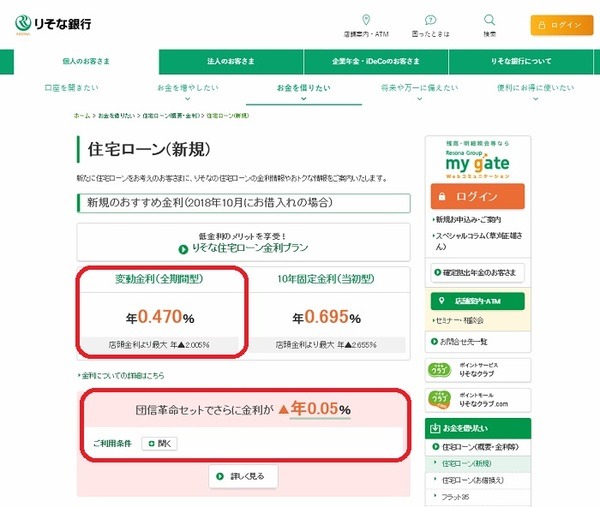Open the 困ったときは help bubble icon
Screen dimensions: 600x507
pos(430,20)
